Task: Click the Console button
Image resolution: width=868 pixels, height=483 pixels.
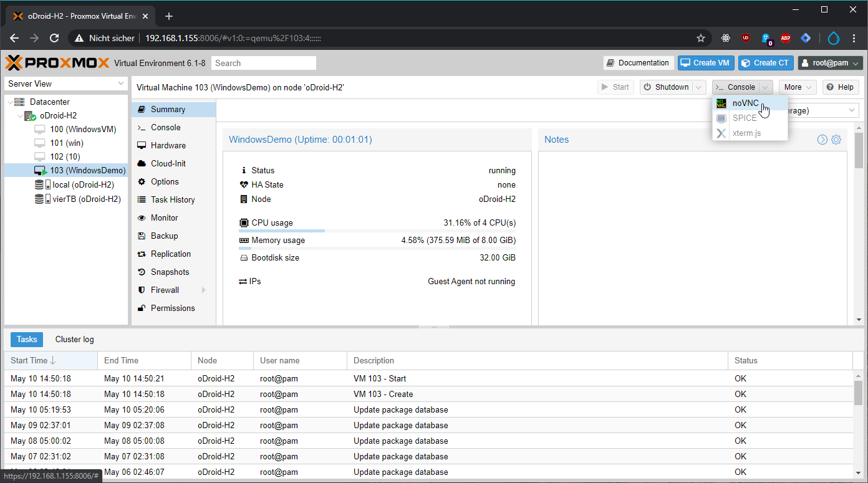Action: (x=736, y=87)
